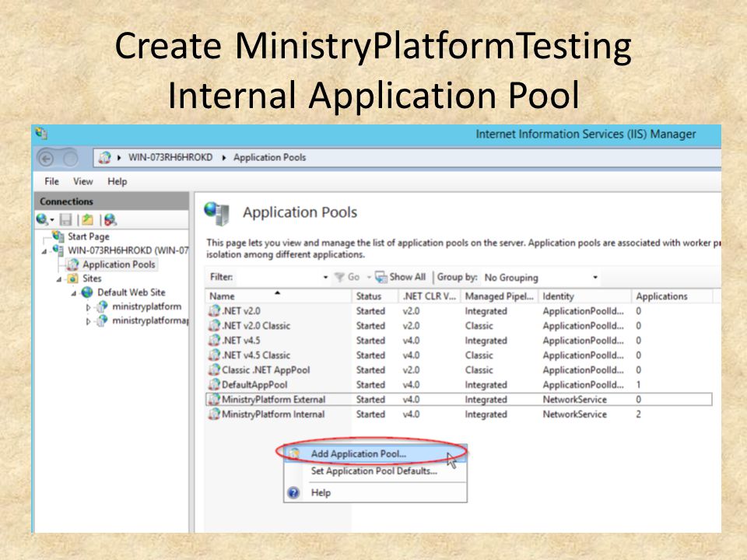
Task: Click WIN-073RH6HROKD in address breadcrumb
Action: 170,158
